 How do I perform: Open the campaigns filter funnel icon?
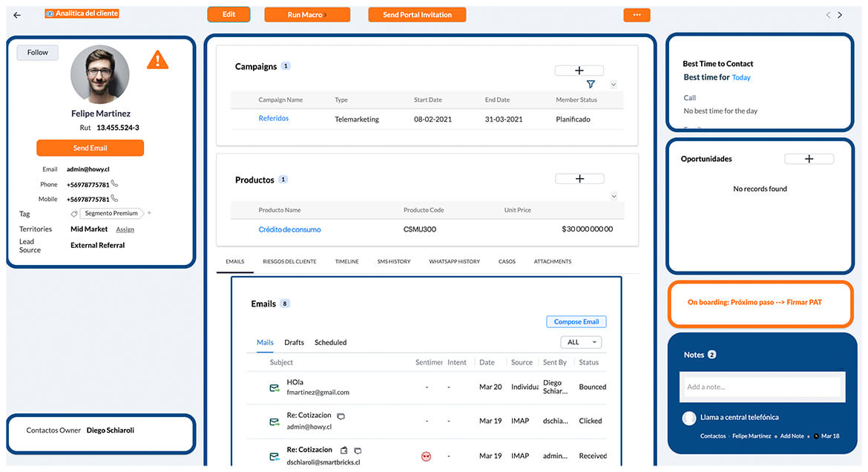pos(591,84)
